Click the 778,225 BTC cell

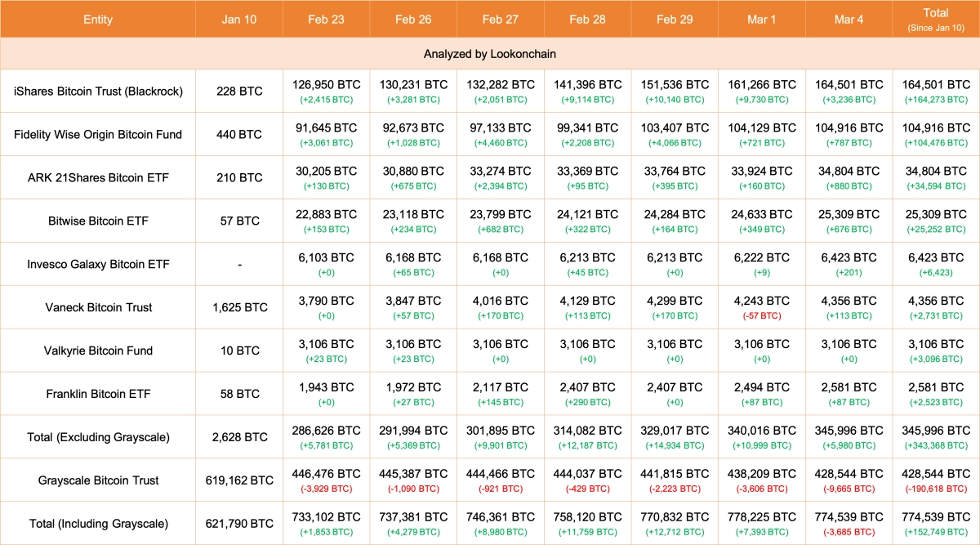[762, 523]
